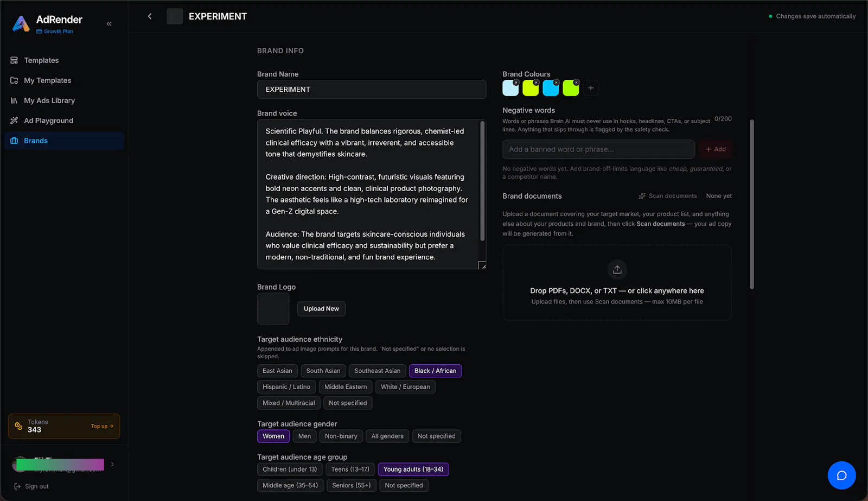The width and height of the screenshot is (868, 501).
Task: Toggle White / European ethnicity
Action: (x=405, y=387)
